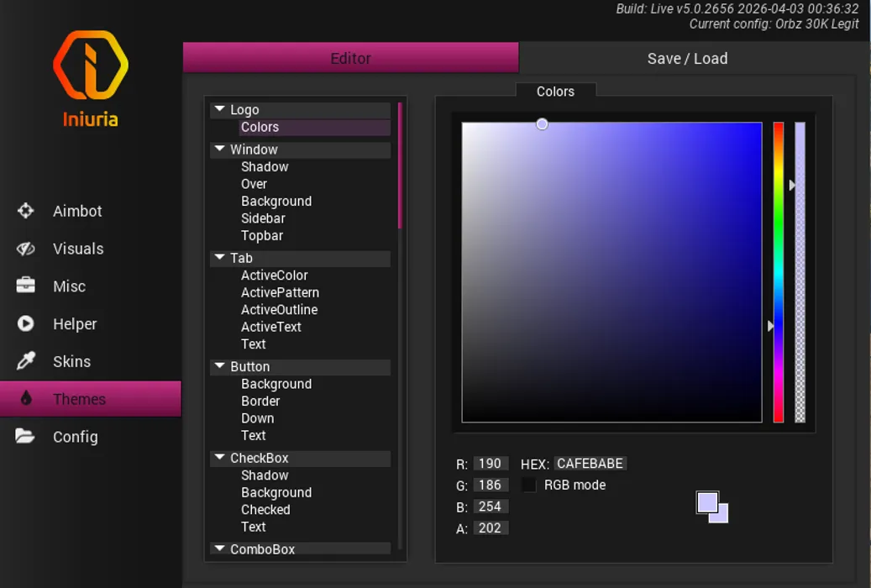
Task: Click the B value field
Action: (491, 507)
